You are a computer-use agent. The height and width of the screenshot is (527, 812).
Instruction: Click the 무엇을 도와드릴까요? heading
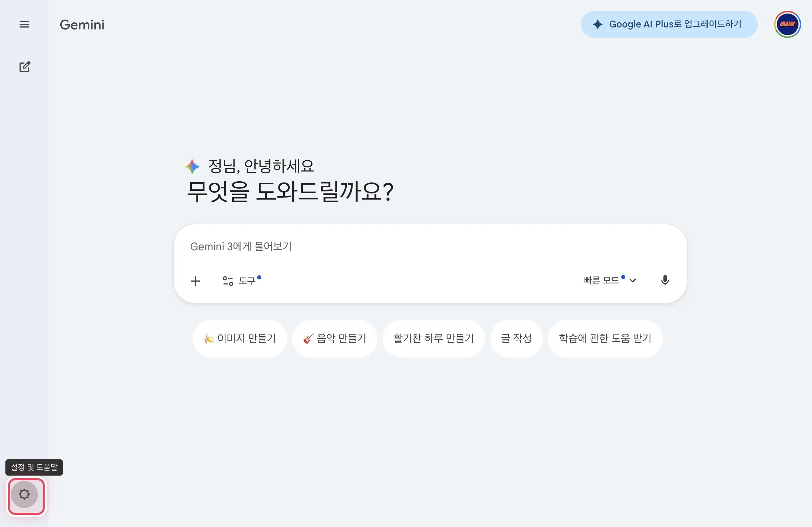click(x=290, y=192)
